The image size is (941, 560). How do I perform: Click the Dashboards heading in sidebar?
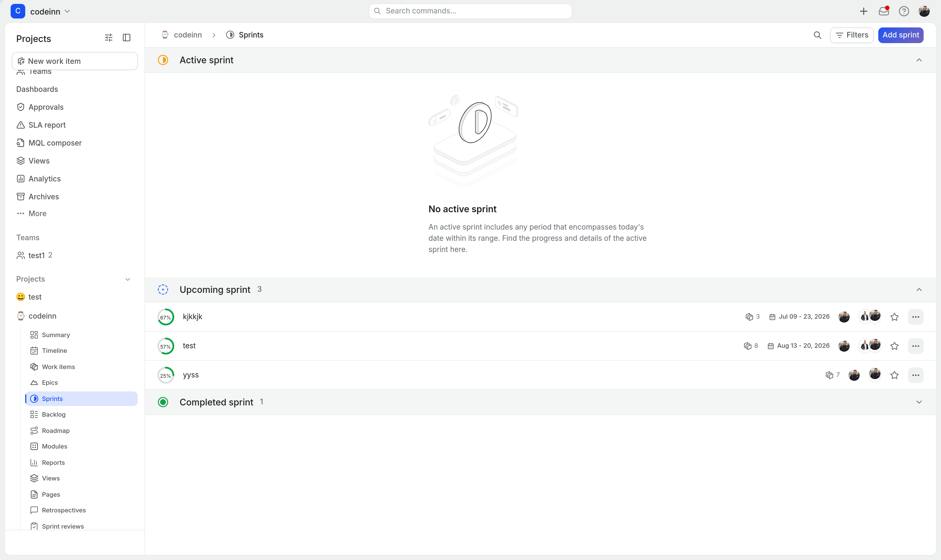coord(37,89)
